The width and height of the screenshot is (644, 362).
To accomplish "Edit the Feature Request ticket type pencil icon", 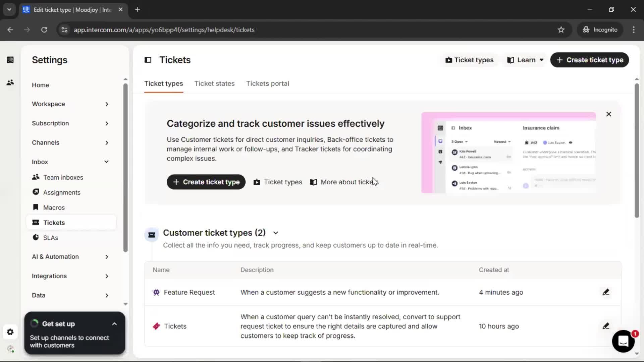I will click(606, 292).
